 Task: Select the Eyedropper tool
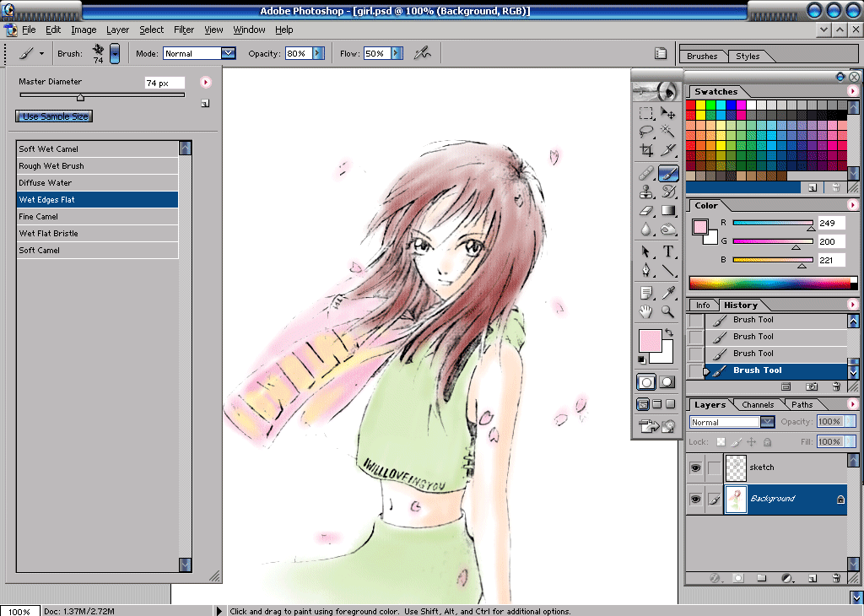click(x=668, y=293)
